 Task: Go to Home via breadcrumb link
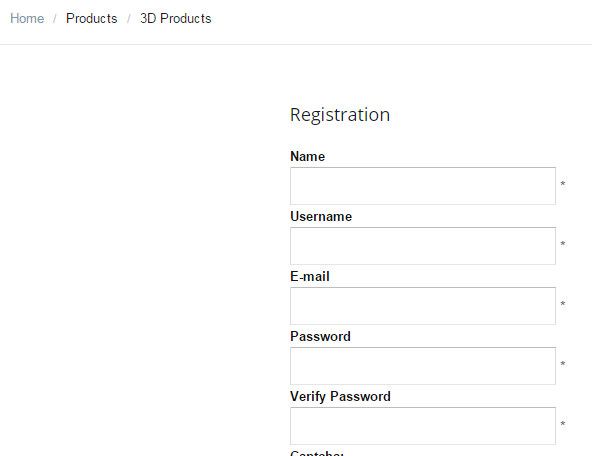pos(27,18)
